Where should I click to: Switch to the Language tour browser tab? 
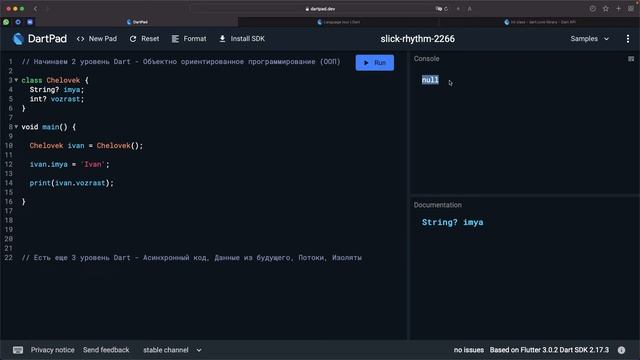pyautogui.click(x=339, y=22)
